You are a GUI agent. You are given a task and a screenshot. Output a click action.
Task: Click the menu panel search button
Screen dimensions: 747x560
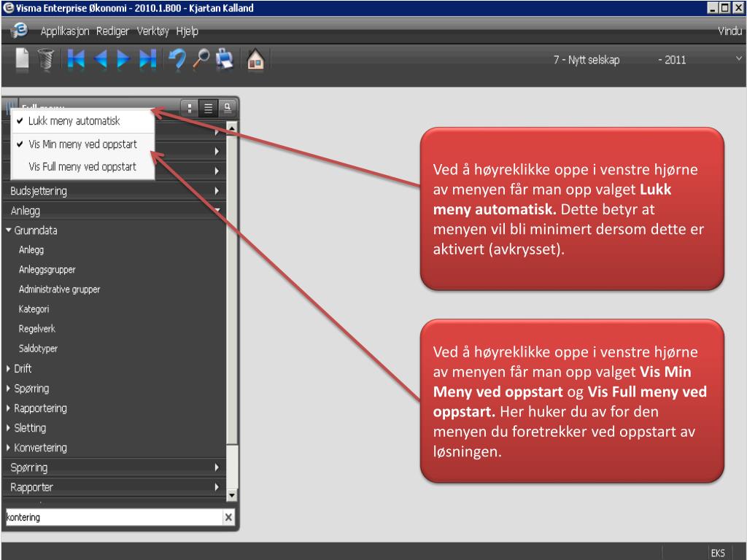click(228, 108)
